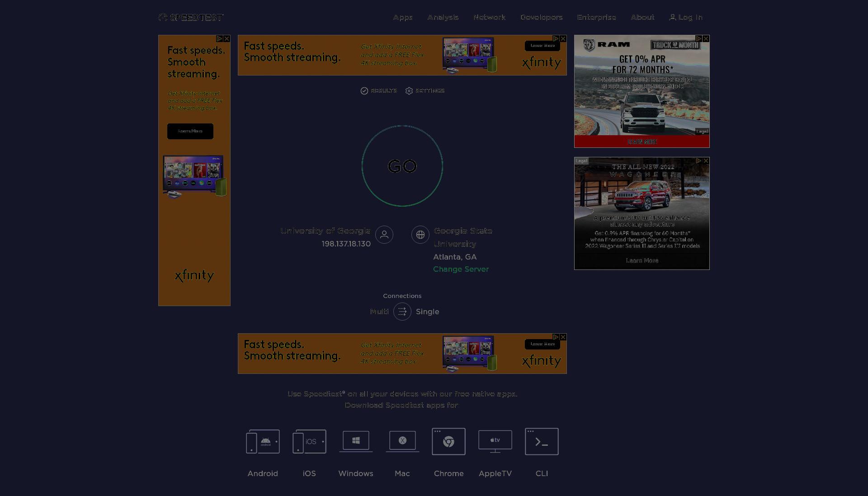Viewport: 868px width, 496px height.
Task: Click Learn More in left Xfinity ad
Action: pos(190,131)
